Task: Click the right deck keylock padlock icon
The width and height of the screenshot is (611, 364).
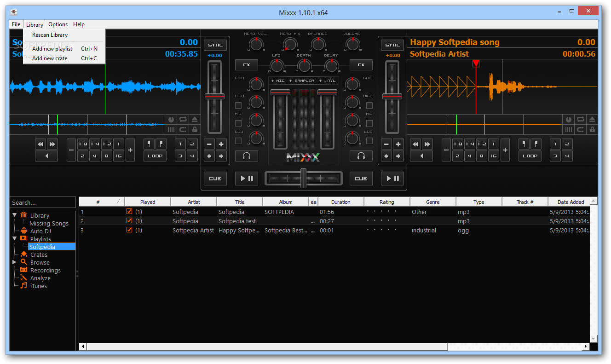Action: pyautogui.click(x=593, y=130)
